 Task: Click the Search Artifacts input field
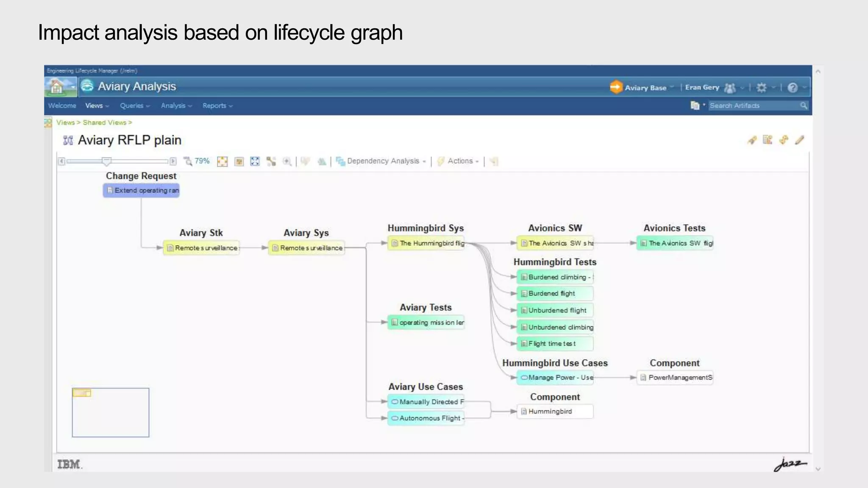coord(754,105)
